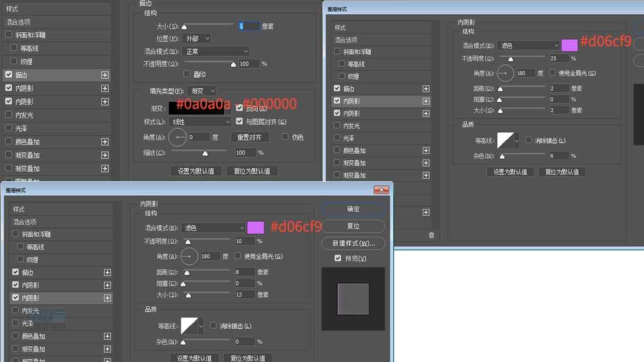Image resolution: width=644 pixels, height=362 pixels.
Task: Select 混合选项 in the front dialog
Action: coord(61,222)
